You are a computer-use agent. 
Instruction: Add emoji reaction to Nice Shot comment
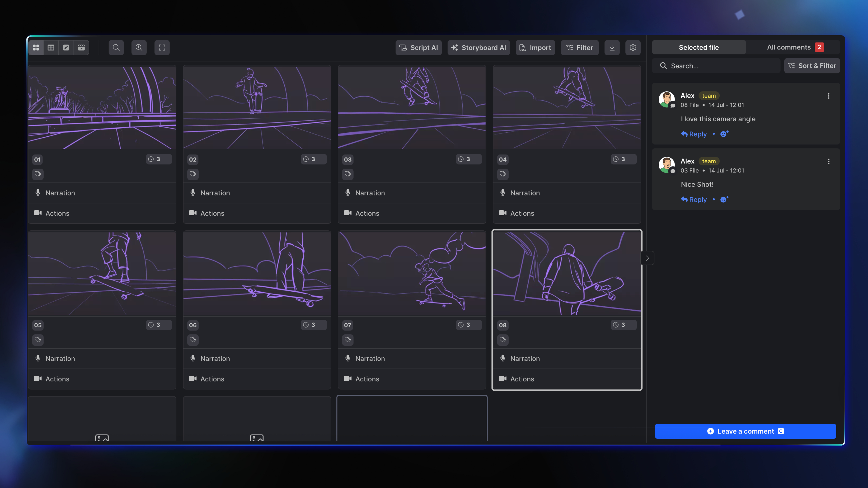pyautogui.click(x=724, y=199)
